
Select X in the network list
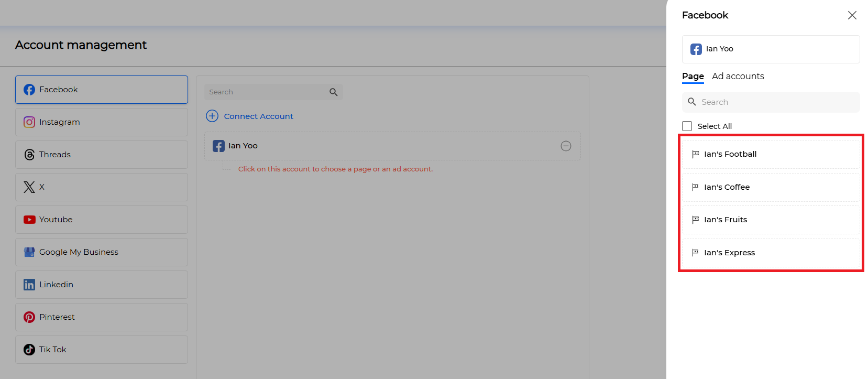(x=102, y=187)
